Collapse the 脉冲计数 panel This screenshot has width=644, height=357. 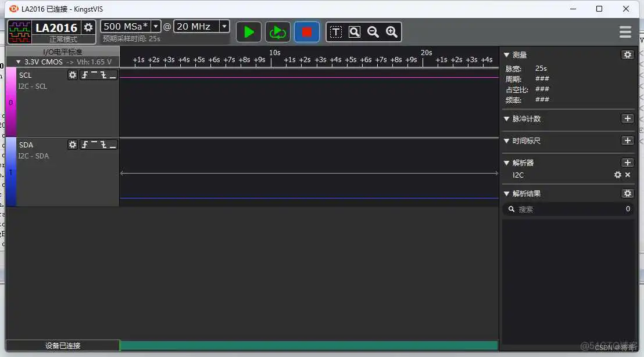pos(506,119)
